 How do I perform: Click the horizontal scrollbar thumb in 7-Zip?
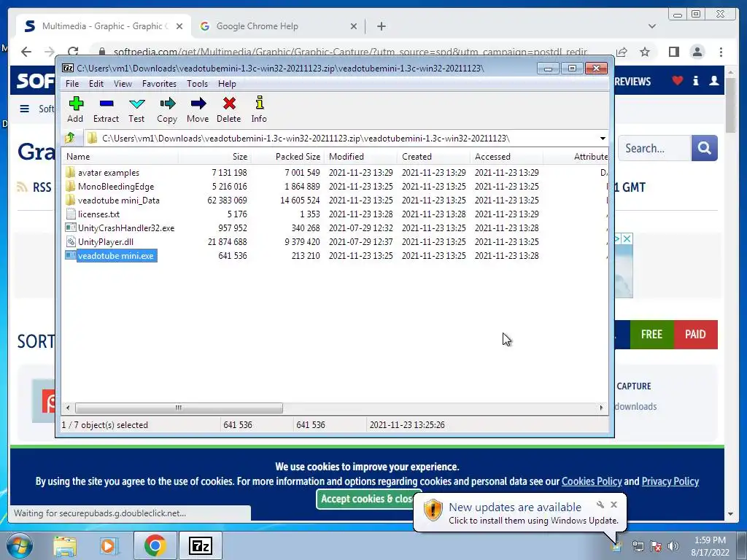(x=179, y=408)
